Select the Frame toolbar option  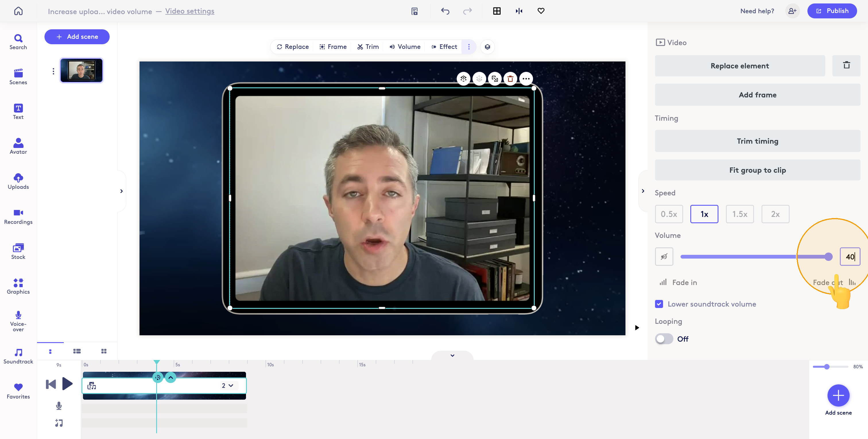(333, 47)
